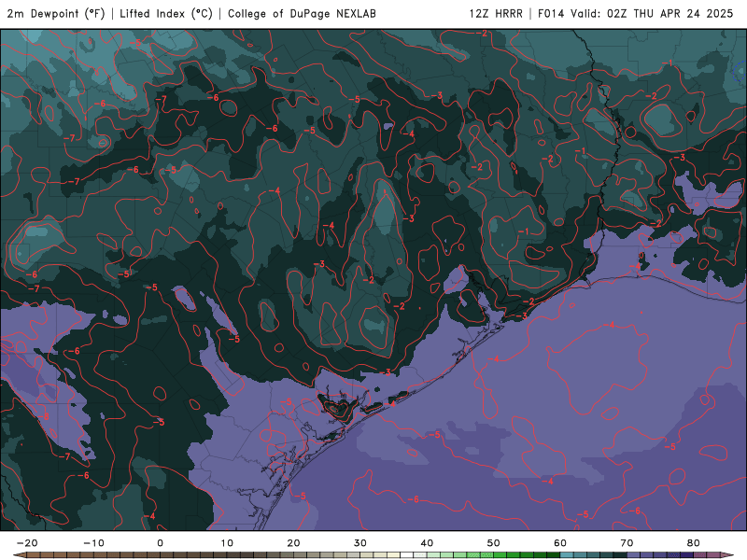Screen dimensions: 747x560
Task: Click the white colorbar segment below 40
Action: pyautogui.click(x=407, y=554)
